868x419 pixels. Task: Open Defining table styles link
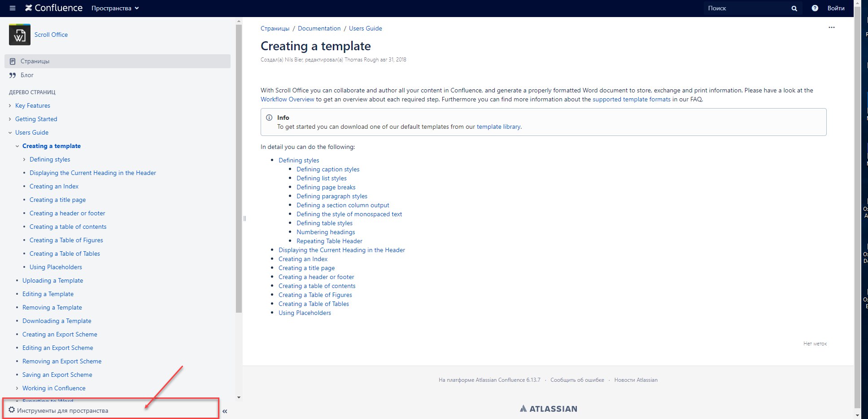(325, 223)
